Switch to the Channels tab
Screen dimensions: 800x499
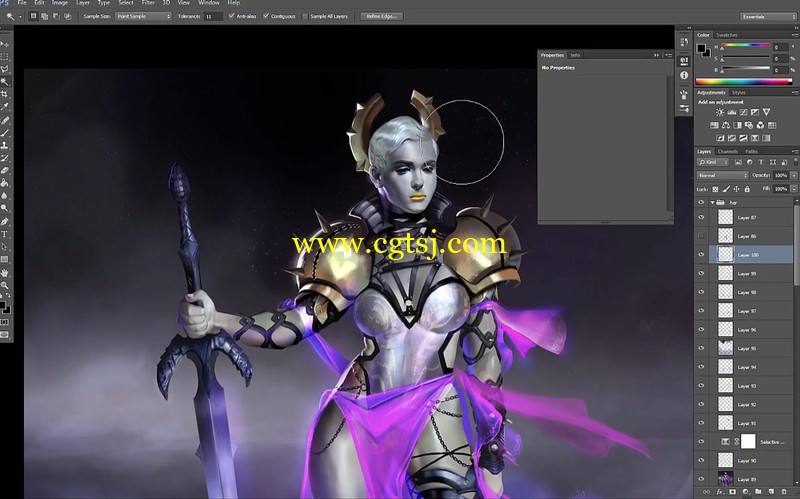[x=728, y=152]
